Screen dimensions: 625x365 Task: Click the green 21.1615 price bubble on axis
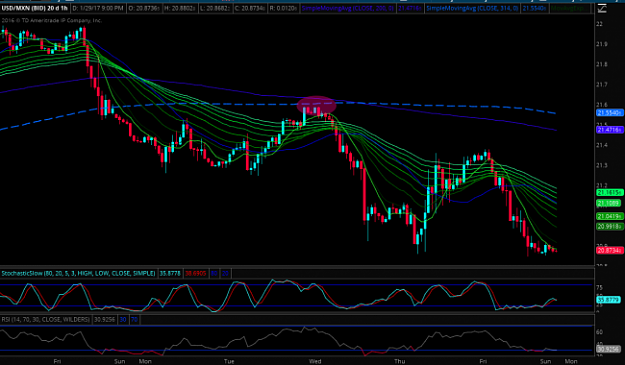[x=609, y=192]
